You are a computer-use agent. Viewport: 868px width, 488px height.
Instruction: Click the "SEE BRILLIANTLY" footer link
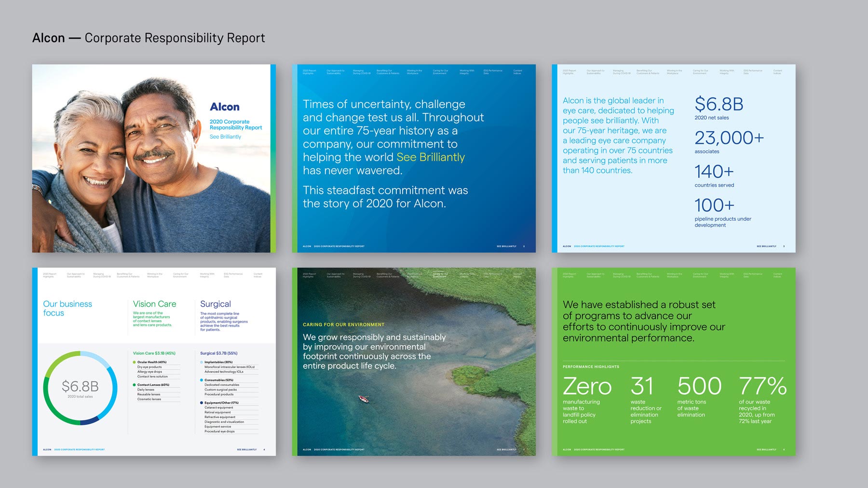click(x=506, y=246)
